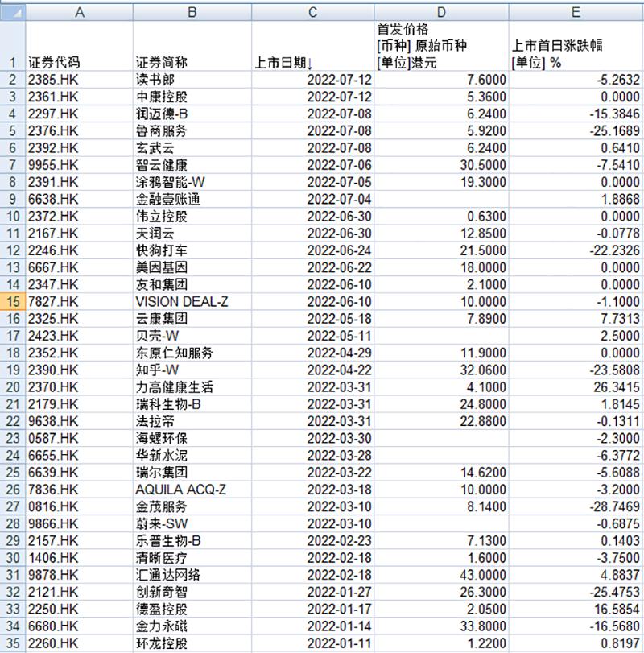Select cell 瑞尔集团
The width and height of the screenshot is (644, 653).
(192, 473)
